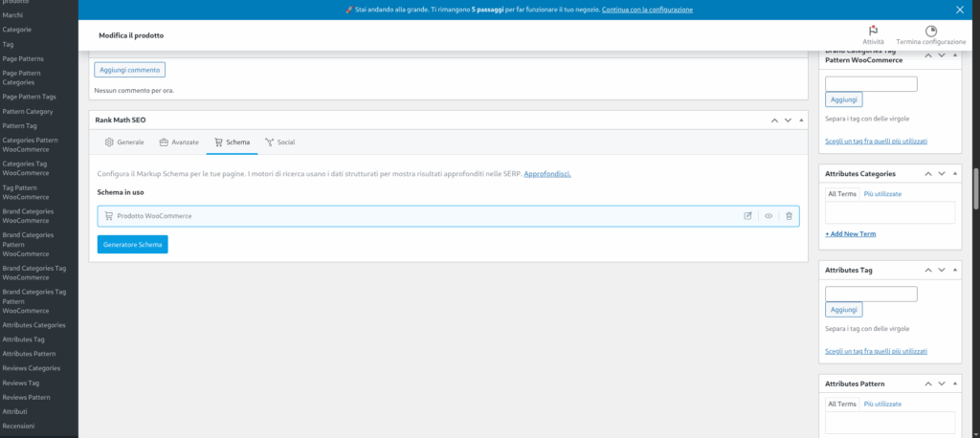Image resolution: width=980 pixels, height=438 pixels.
Task: Click + Add New Term link
Action: click(x=851, y=233)
